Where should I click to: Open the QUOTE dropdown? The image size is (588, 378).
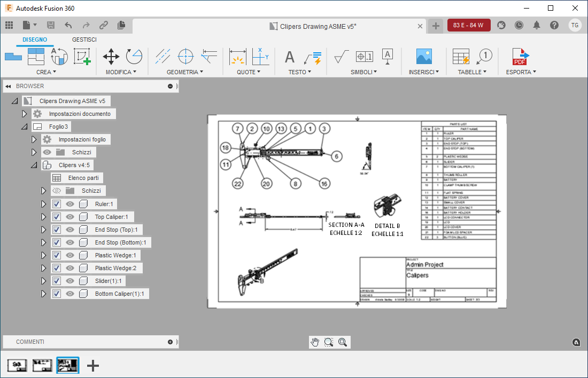tap(248, 72)
